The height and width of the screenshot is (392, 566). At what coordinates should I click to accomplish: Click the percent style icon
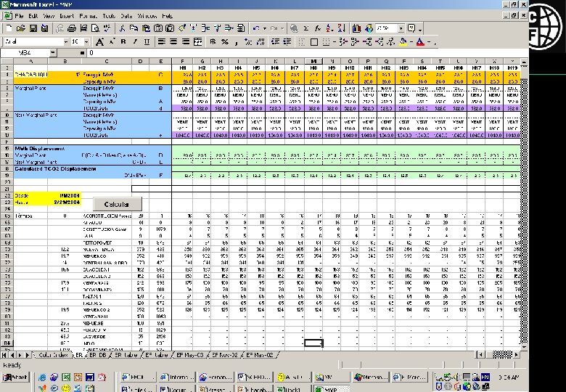coord(224,41)
